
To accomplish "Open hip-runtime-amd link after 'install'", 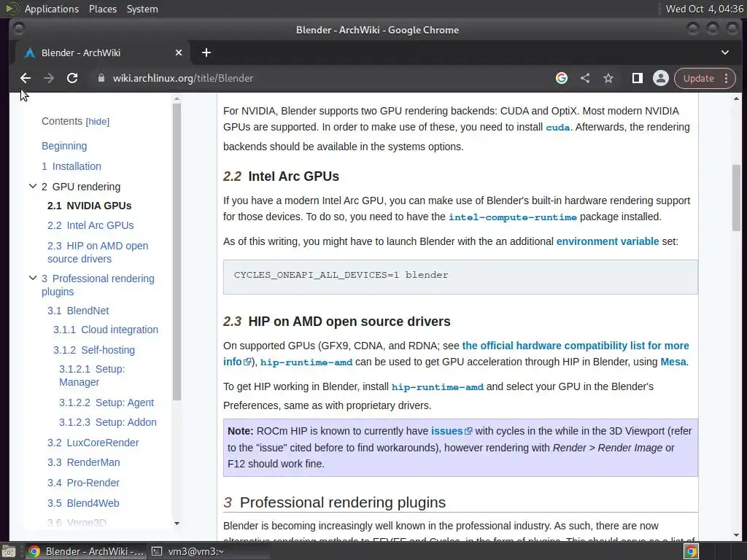I will click(438, 387).
